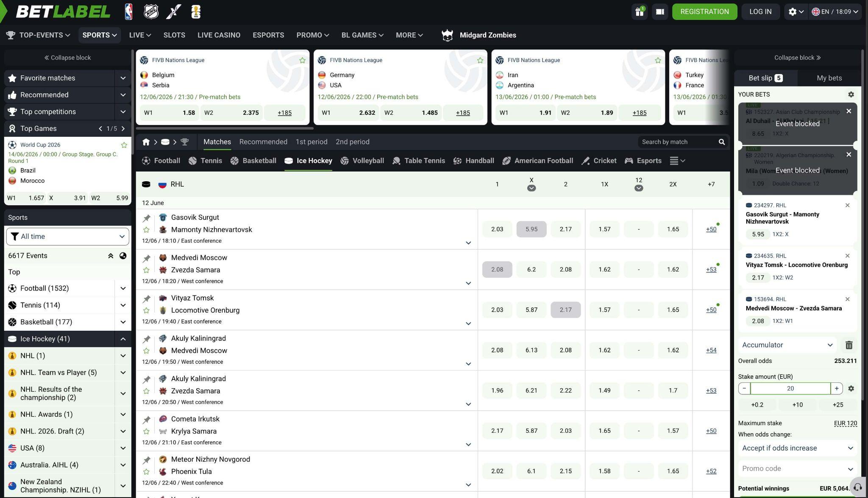
Task: Open the globe icon beside 6617 Events
Action: [x=123, y=256]
